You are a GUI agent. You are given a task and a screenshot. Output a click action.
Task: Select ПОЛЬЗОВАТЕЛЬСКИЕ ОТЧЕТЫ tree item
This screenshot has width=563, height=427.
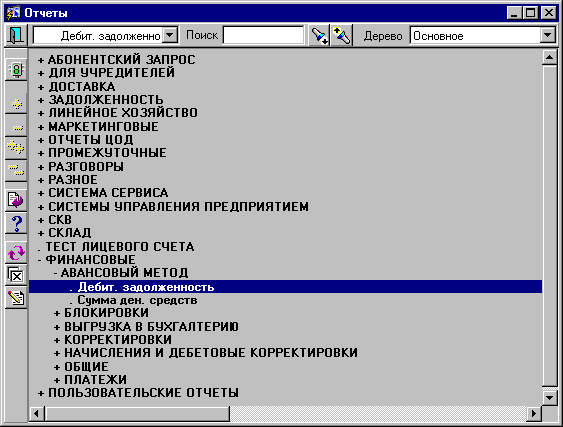143,393
